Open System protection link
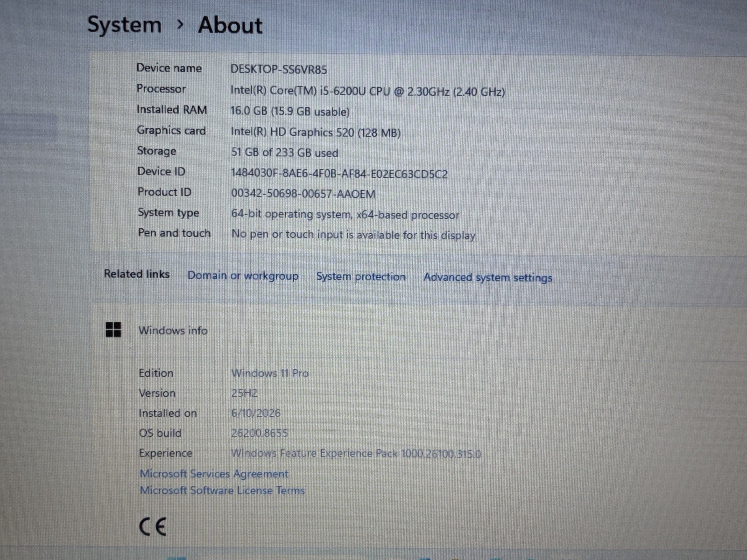This screenshot has width=747, height=560. 361,277
